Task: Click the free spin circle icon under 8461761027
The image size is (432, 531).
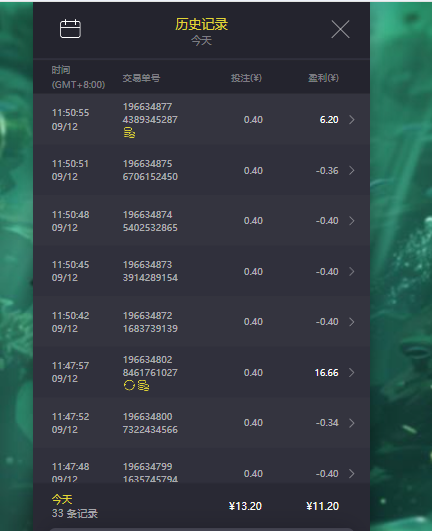Action: tap(129, 385)
